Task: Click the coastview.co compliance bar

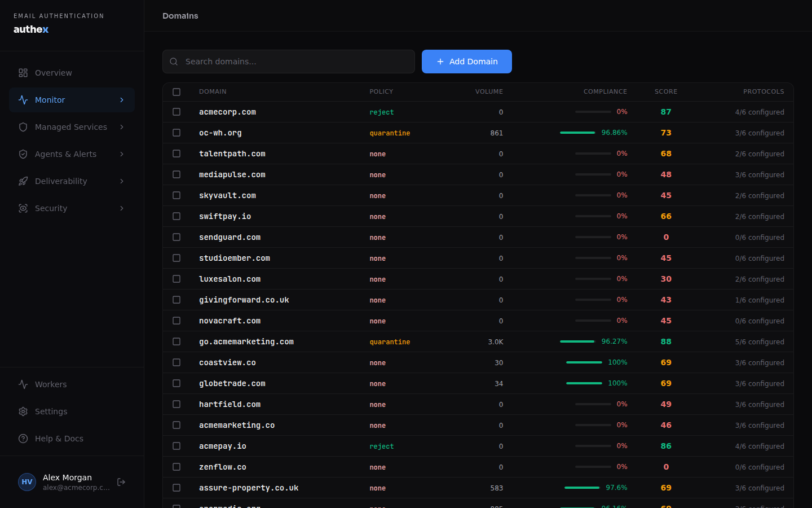Action: click(x=584, y=362)
